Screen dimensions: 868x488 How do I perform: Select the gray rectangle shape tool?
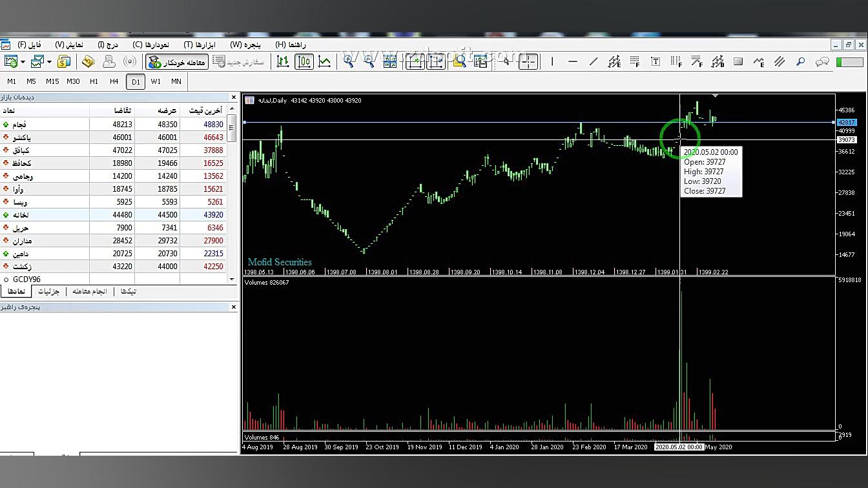[738, 61]
